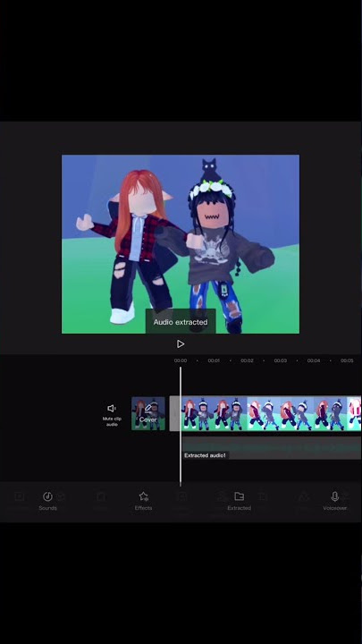The width and height of the screenshot is (362, 644).
Task: Open the Extracted audio tool
Action: [239, 501]
